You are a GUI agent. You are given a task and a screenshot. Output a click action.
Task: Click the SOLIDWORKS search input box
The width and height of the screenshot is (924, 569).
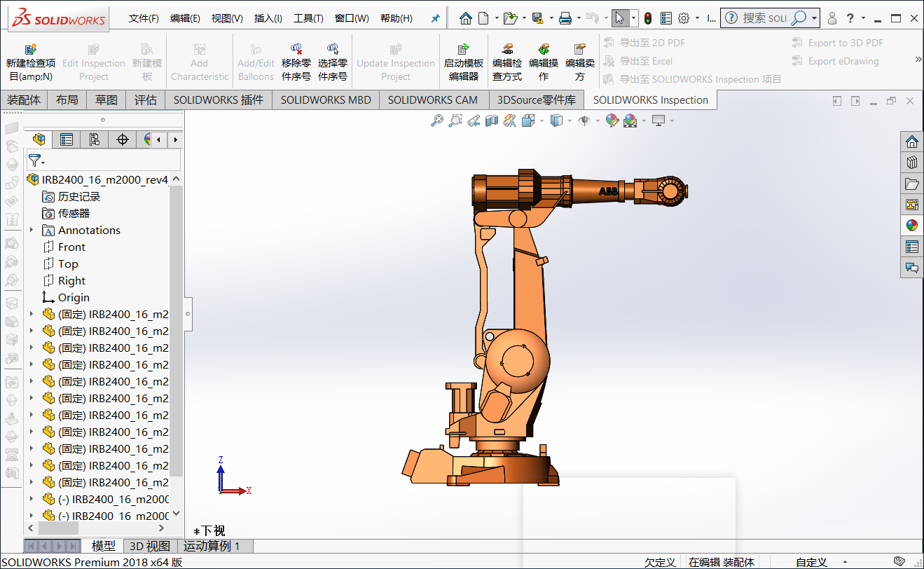[x=764, y=18]
